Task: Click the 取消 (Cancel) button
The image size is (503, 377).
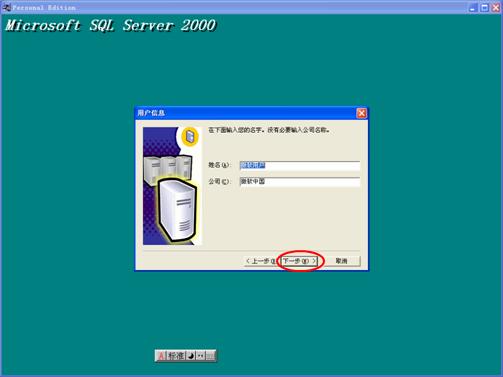Action: pyautogui.click(x=341, y=261)
